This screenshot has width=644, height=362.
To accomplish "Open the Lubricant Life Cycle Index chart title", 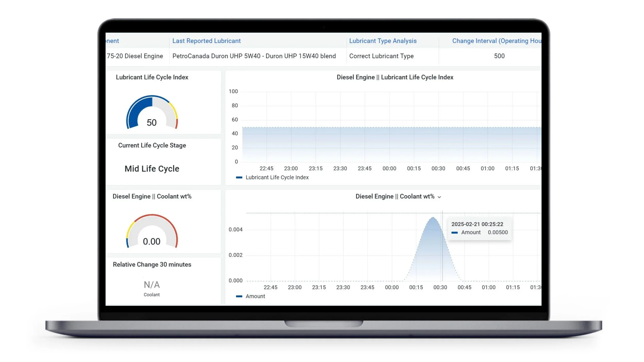I will point(395,77).
